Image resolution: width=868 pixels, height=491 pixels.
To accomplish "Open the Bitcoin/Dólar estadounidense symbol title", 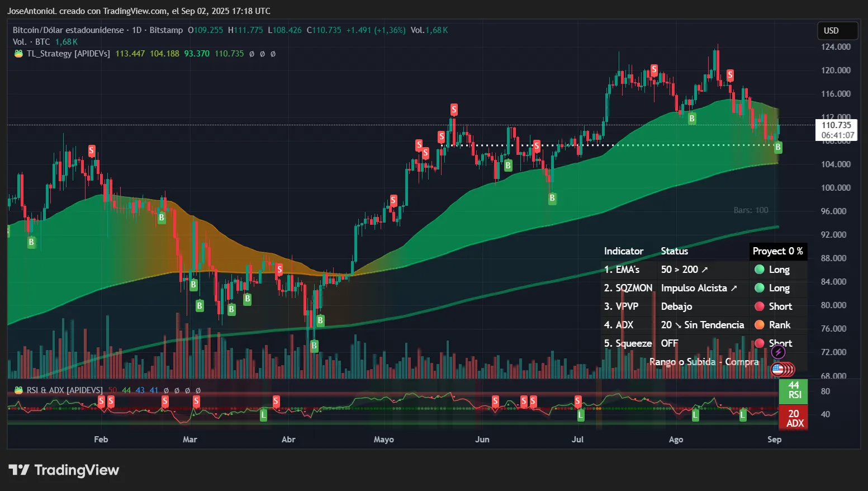I will [x=68, y=30].
